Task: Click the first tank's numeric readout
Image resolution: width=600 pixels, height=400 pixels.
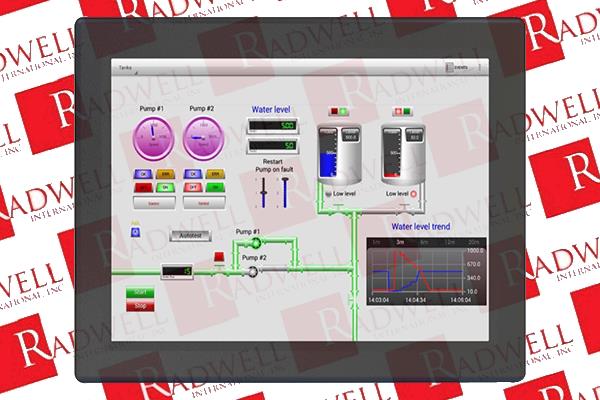Action: click(x=351, y=136)
